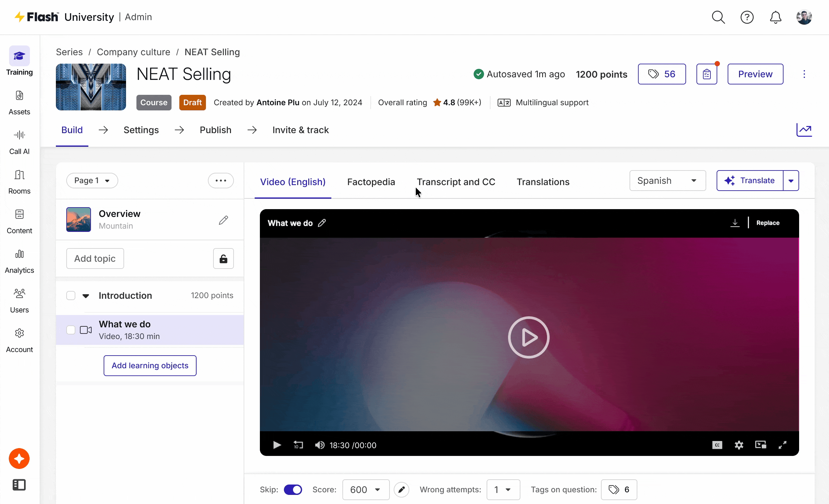The width and height of the screenshot is (829, 504).
Task: Go to the Settings step tab
Action: tap(141, 130)
